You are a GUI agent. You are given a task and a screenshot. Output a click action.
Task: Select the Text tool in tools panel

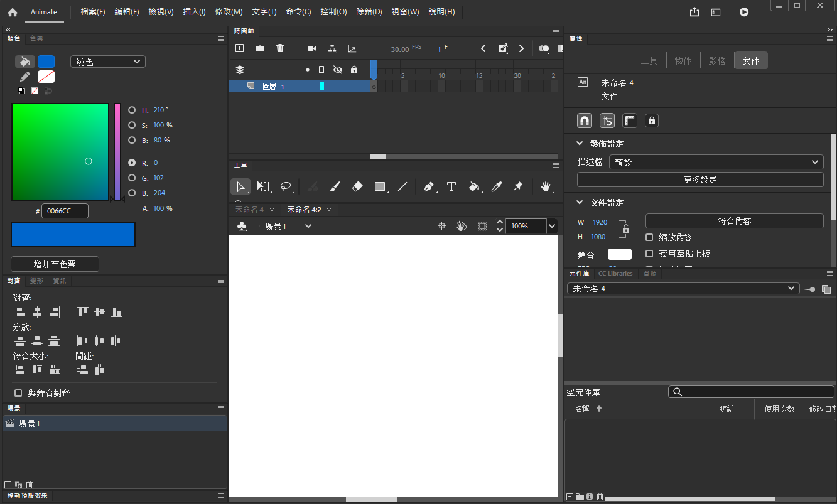tap(451, 186)
